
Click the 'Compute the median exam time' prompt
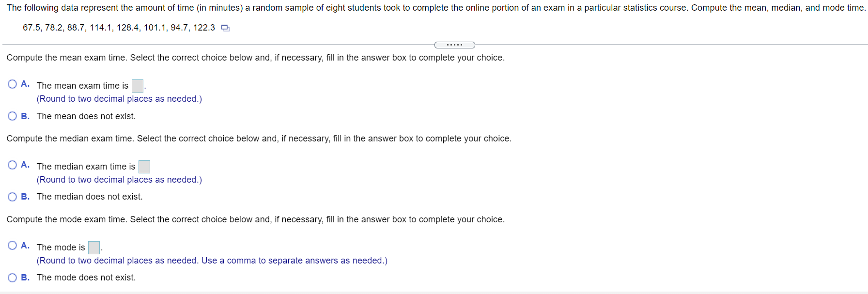pyautogui.click(x=259, y=139)
